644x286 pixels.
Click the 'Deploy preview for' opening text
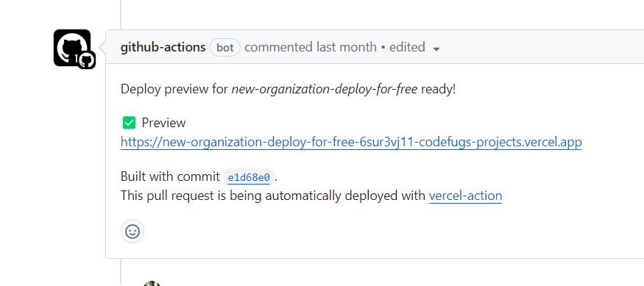point(174,89)
